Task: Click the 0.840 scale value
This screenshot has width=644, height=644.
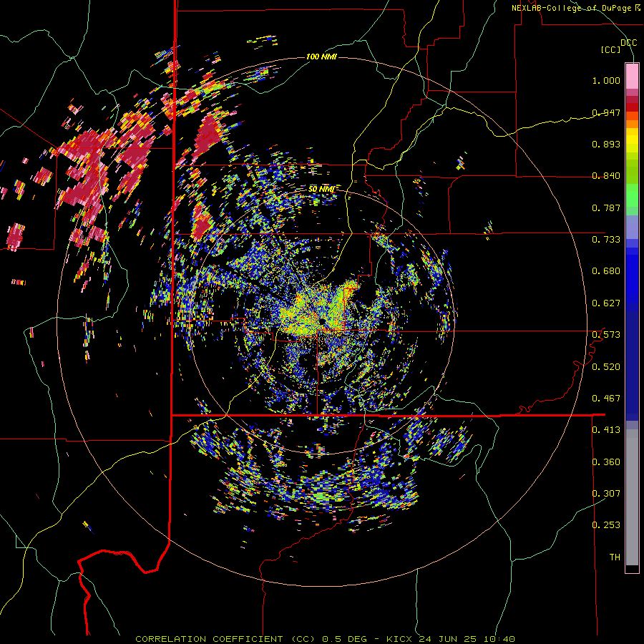Action: (606, 175)
